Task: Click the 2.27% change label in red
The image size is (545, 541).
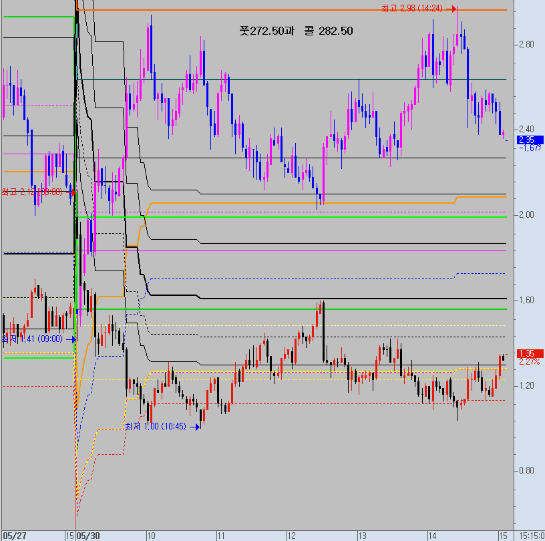Action: point(530,362)
